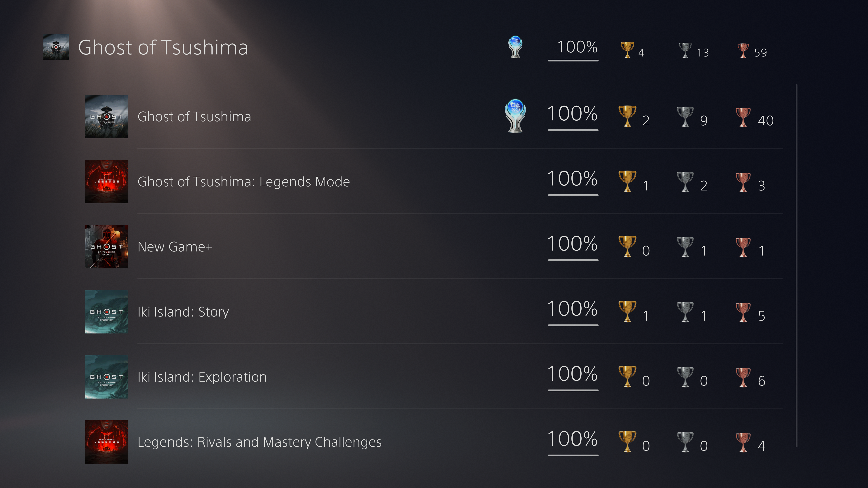868x488 pixels.
Task: Select the Iki Island: Story entry
Action: 183,312
